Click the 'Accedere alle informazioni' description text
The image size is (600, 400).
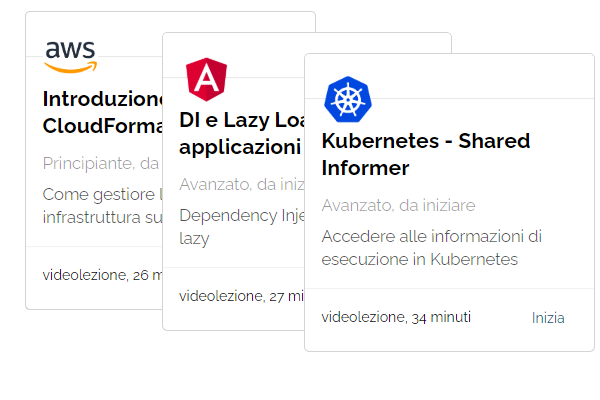[x=432, y=248]
